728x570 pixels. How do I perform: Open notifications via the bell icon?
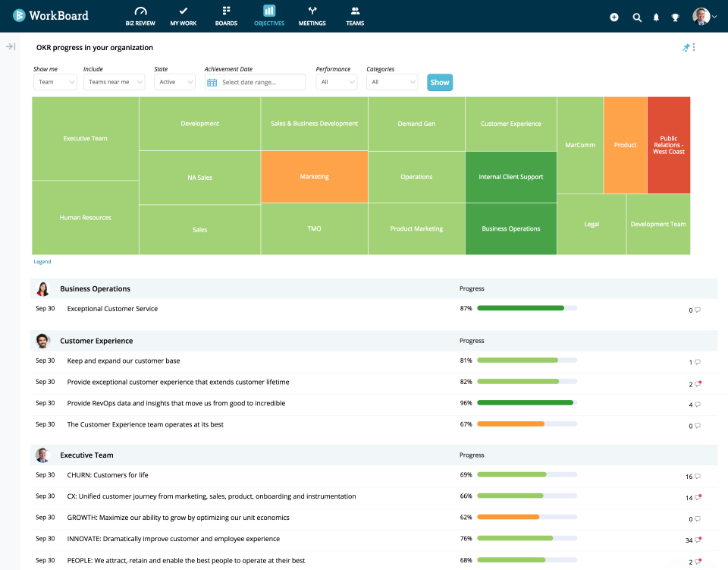tap(656, 17)
